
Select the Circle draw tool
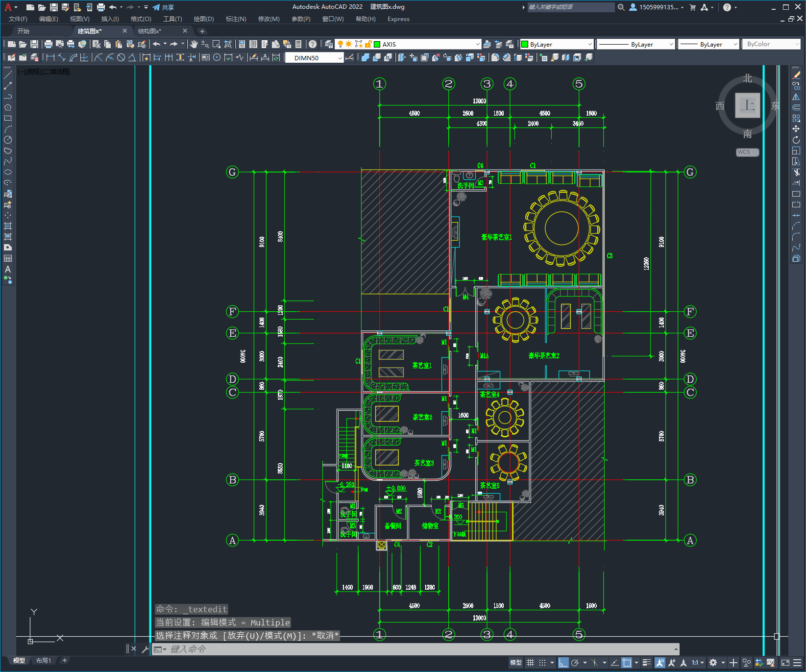(x=8, y=140)
